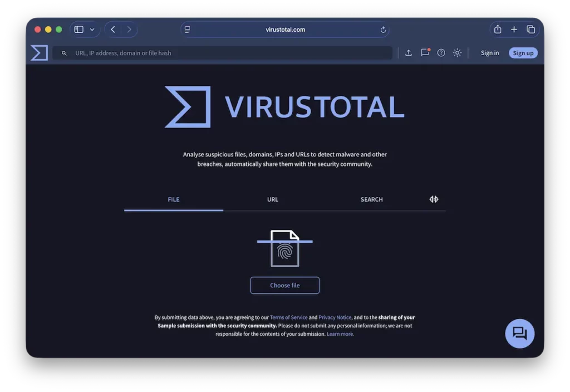
Task: Open the feedback icon with red notification dot
Action: click(425, 52)
